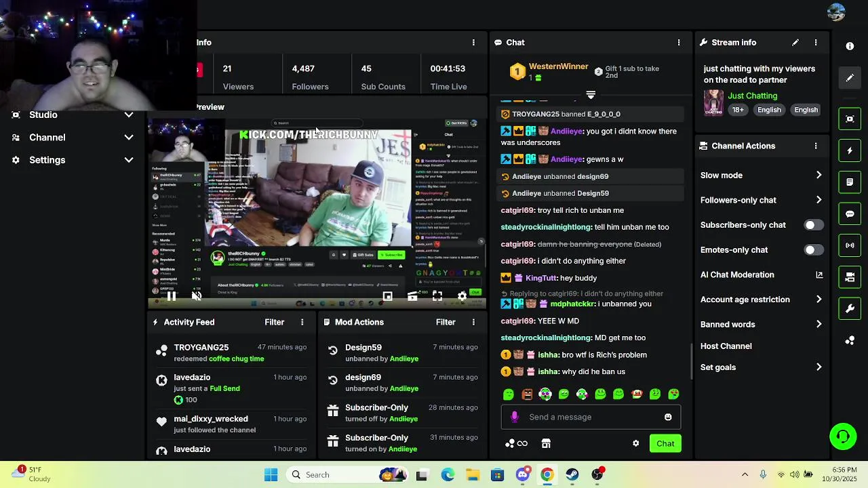Toggle Emotes-only chat switch

pyautogui.click(x=814, y=249)
